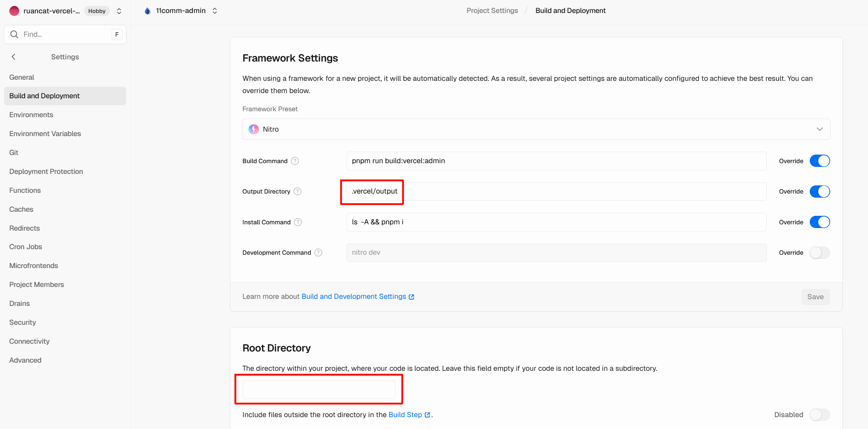
Task: Click into the Root Directory input field
Action: click(319, 390)
